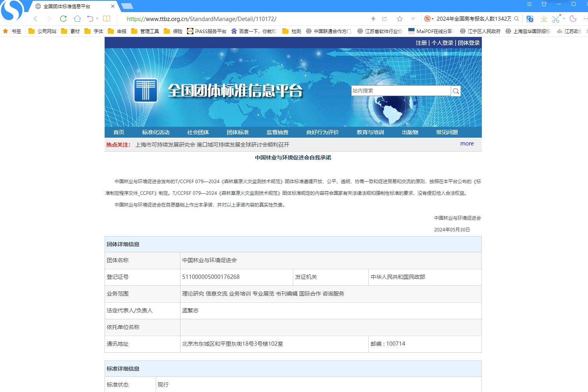The width and height of the screenshot is (588, 392).
Task: Open the translate page icon
Action: pyautogui.click(x=530, y=19)
